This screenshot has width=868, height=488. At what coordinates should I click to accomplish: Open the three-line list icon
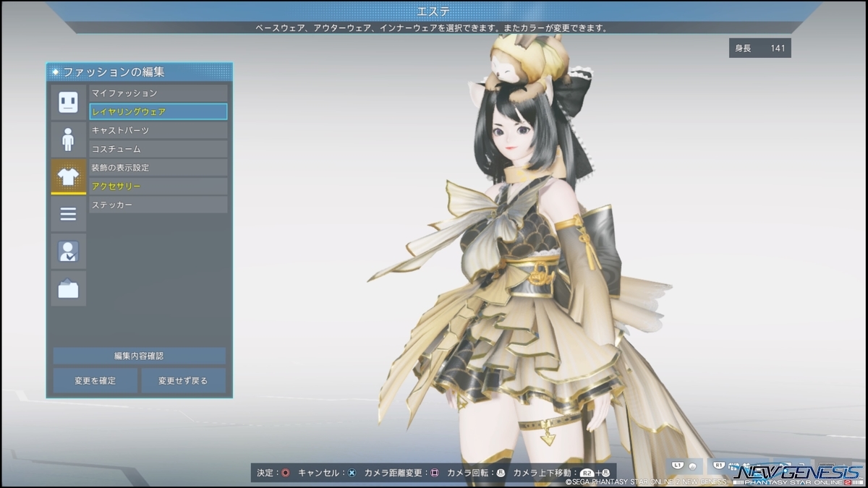pyautogui.click(x=68, y=214)
